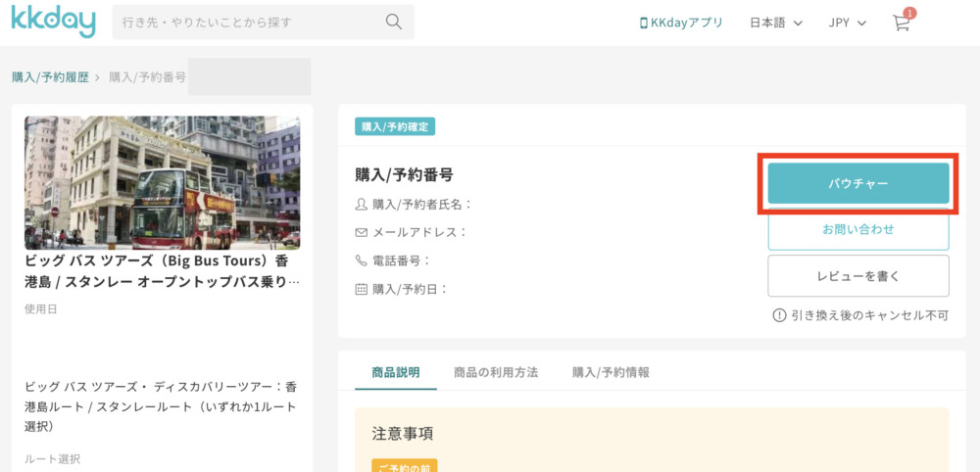980x472 pixels.
Task: Focus the destination search input field
Action: tap(263, 22)
